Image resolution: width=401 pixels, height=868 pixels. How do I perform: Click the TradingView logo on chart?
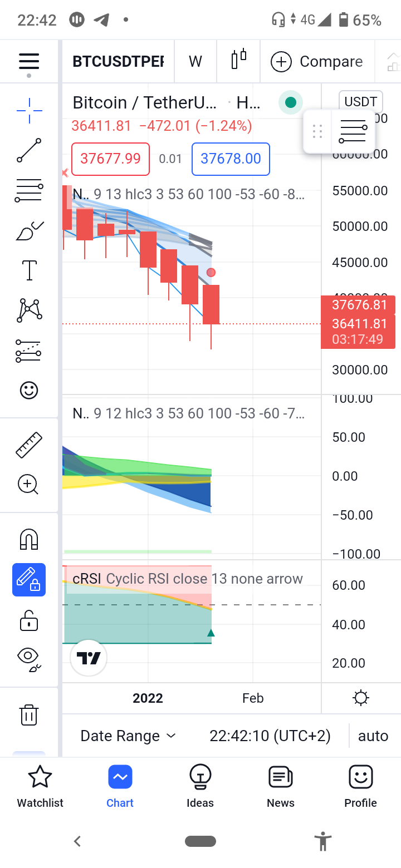[x=88, y=658]
